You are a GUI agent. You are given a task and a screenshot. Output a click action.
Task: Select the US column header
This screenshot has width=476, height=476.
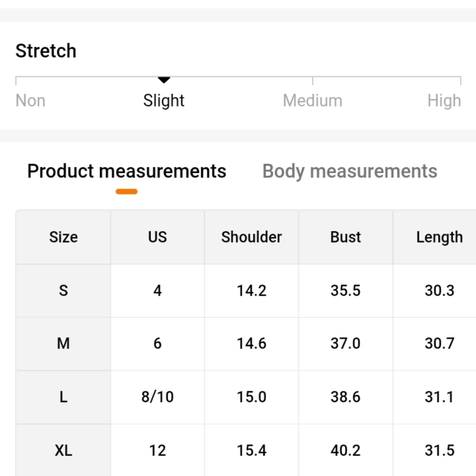(x=157, y=237)
